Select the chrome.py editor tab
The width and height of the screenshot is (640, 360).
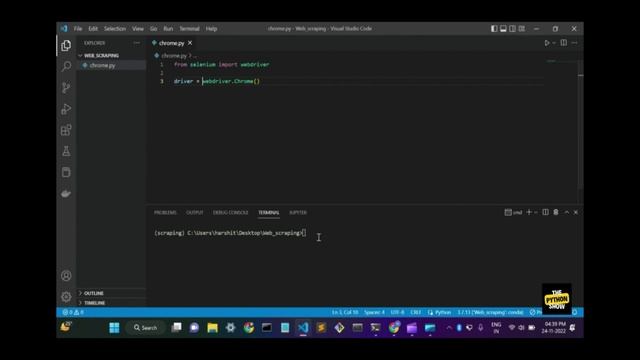171,43
